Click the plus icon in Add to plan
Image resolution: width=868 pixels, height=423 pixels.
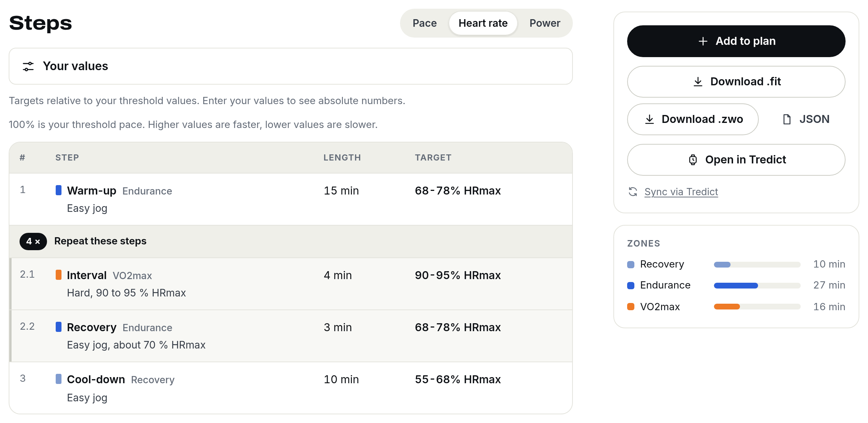point(703,41)
